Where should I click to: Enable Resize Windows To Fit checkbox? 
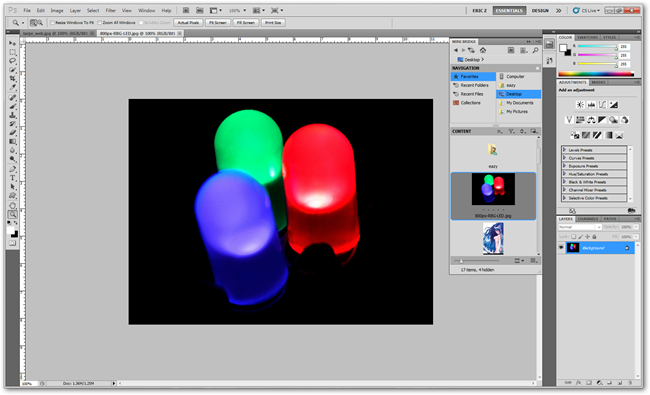click(52, 23)
